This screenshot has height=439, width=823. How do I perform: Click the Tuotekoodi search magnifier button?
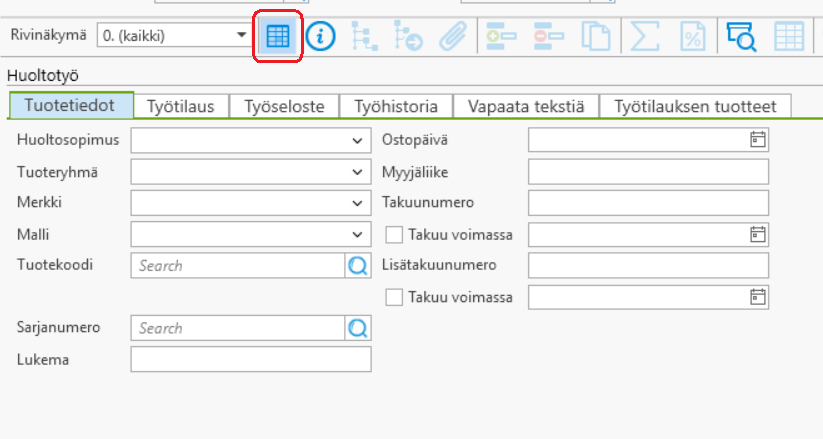click(x=358, y=266)
